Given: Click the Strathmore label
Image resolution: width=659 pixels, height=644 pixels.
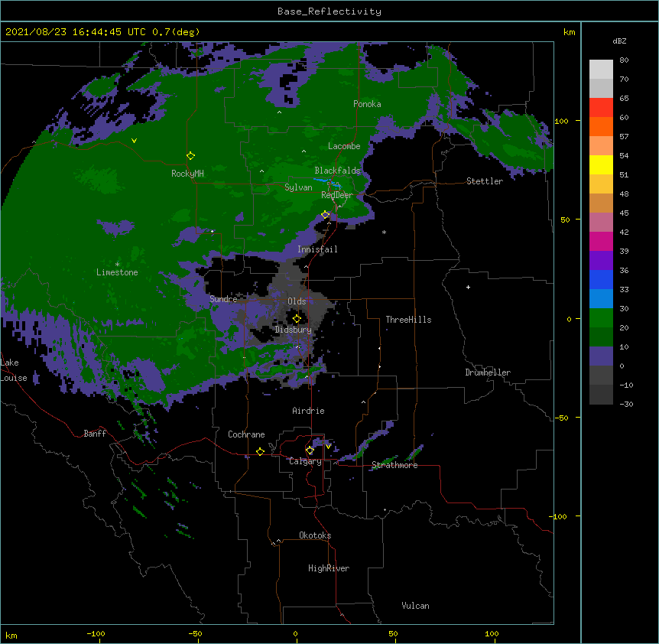Looking at the screenshot, I should [394, 465].
